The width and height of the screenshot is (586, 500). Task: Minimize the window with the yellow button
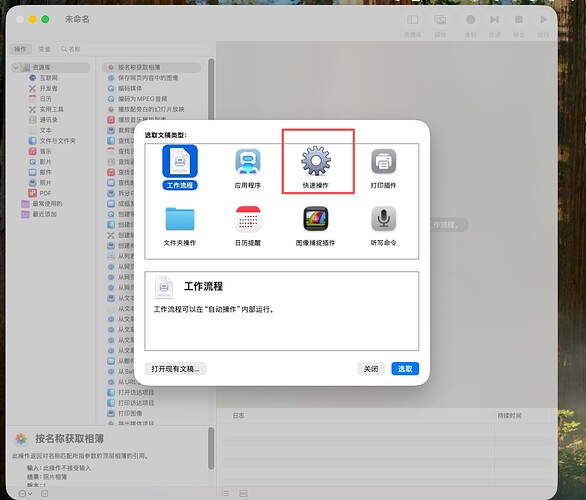33,19
